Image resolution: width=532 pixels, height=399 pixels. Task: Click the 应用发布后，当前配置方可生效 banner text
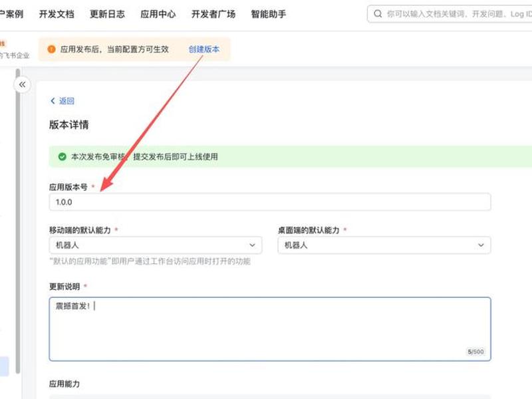pyautogui.click(x=114, y=49)
